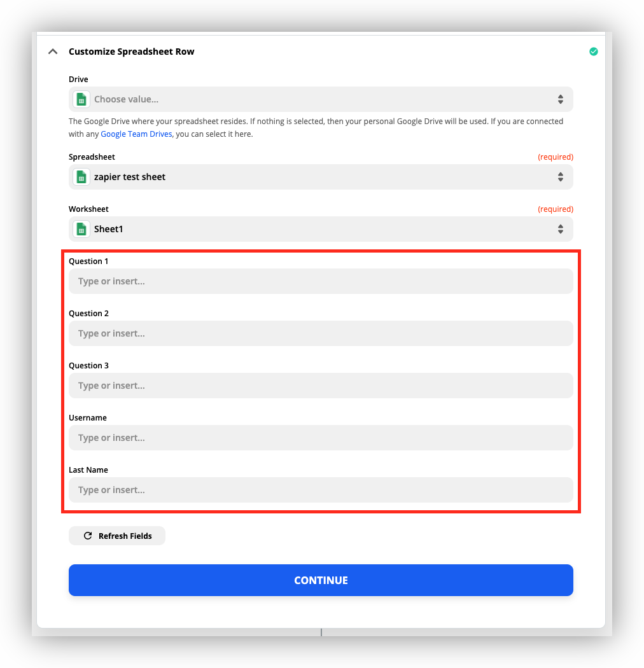Open the Google Team Drives link
The width and height of the screenshot is (644, 668).
[136, 134]
